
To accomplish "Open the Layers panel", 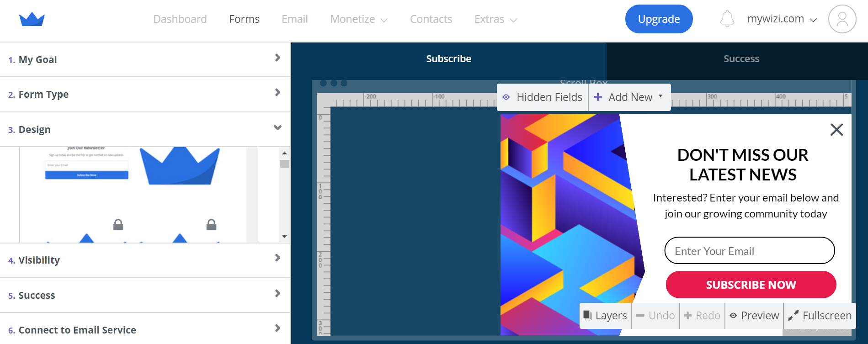I will [605, 316].
